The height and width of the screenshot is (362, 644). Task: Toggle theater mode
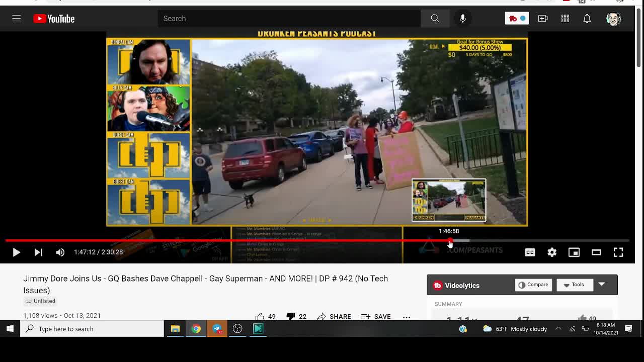(x=596, y=252)
